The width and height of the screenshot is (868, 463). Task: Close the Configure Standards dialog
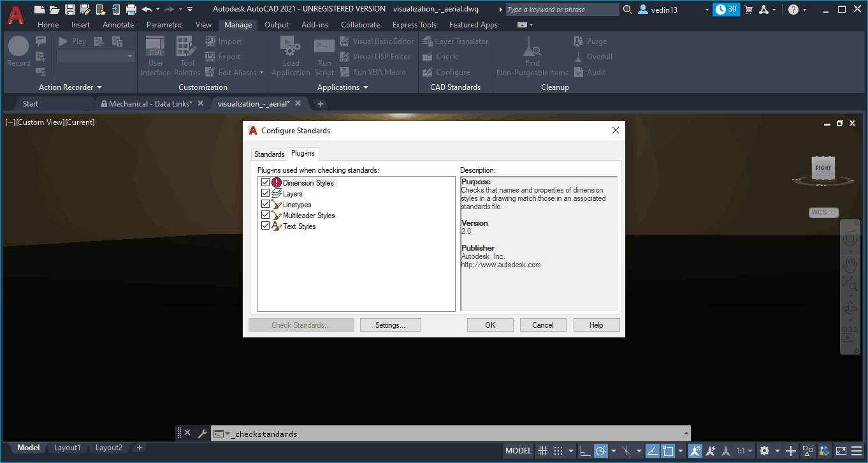pyautogui.click(x=616, y=130)
